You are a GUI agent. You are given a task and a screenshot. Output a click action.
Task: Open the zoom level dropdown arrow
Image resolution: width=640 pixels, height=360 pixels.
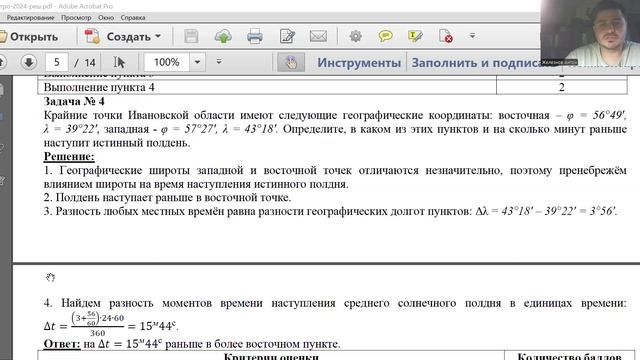click(x=197, y=62)
